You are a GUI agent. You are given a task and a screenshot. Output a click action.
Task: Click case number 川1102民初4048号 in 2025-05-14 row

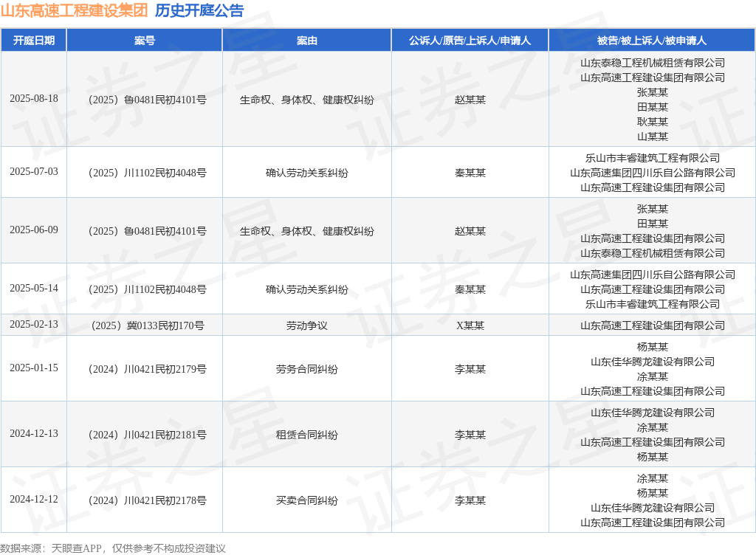147,289
